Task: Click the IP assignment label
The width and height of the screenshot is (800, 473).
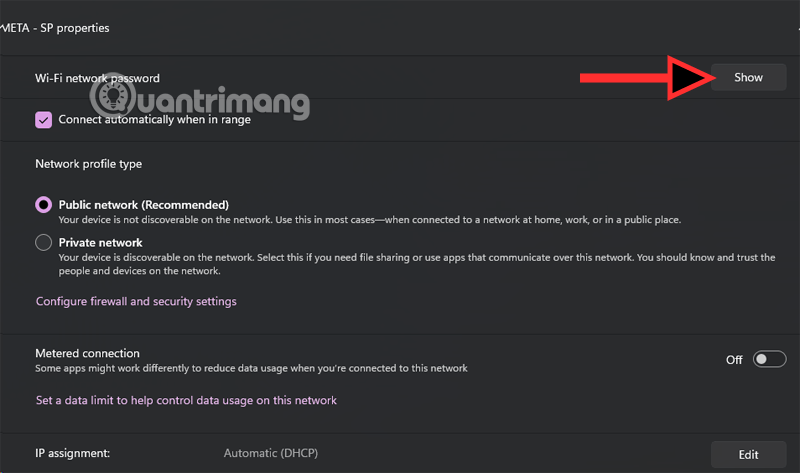Action: (72, 454)
